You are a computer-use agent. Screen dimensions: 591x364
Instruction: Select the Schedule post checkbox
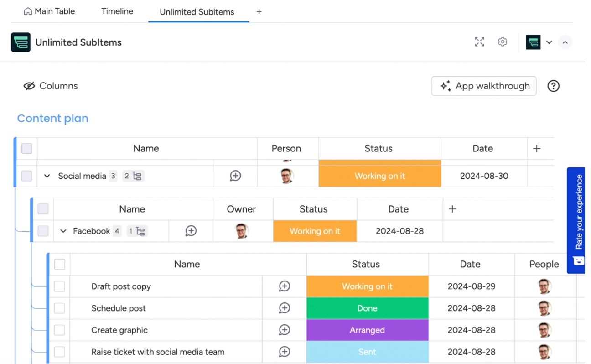[59, 308]
